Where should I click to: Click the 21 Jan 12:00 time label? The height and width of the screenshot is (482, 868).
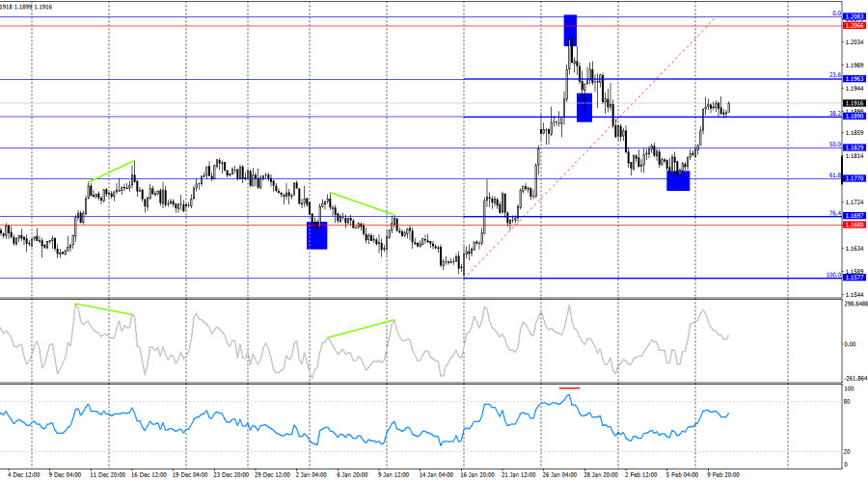(x=519, y=475)
